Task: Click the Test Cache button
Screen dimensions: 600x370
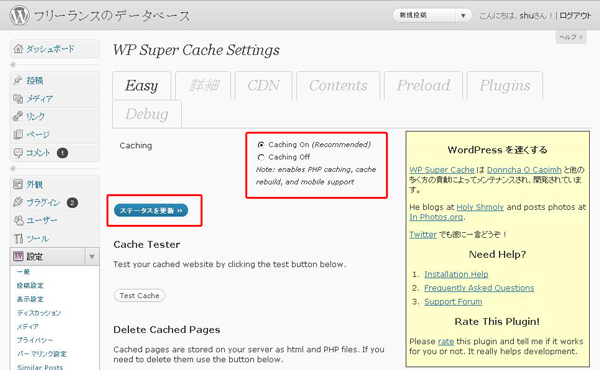Action: point(139,295)
